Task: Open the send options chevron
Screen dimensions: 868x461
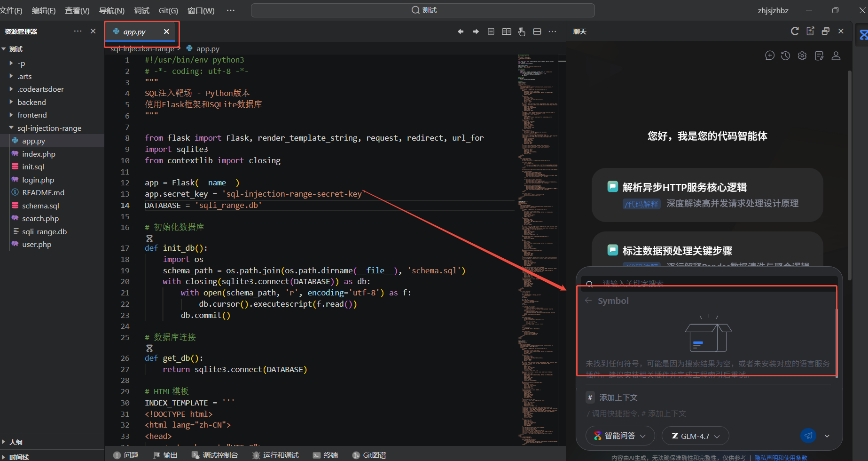Action: (827, 436)
